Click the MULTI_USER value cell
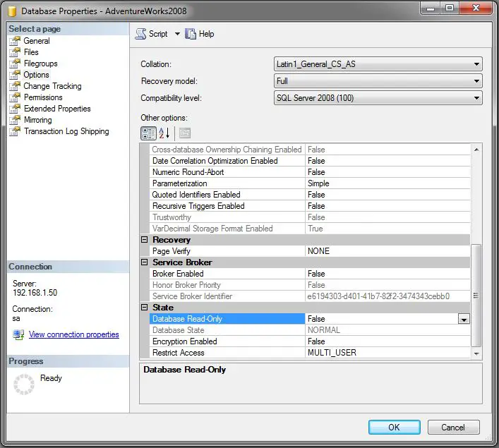This screenshot has width=499, height=448. (387, 353)
